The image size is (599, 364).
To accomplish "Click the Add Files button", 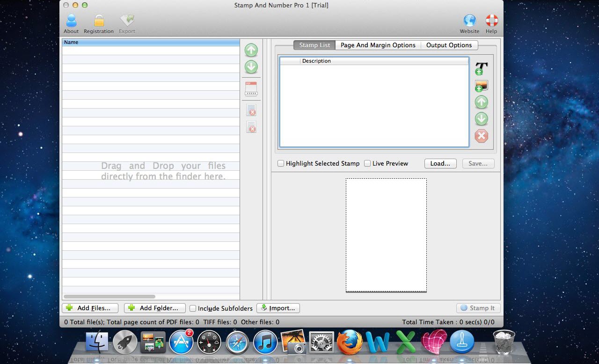I will (90, 308).
